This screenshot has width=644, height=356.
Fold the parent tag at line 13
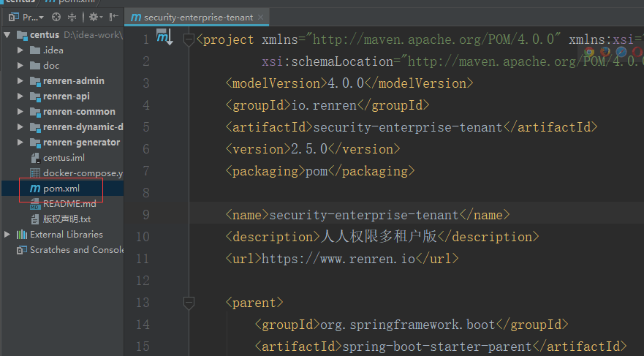(189, 303)
